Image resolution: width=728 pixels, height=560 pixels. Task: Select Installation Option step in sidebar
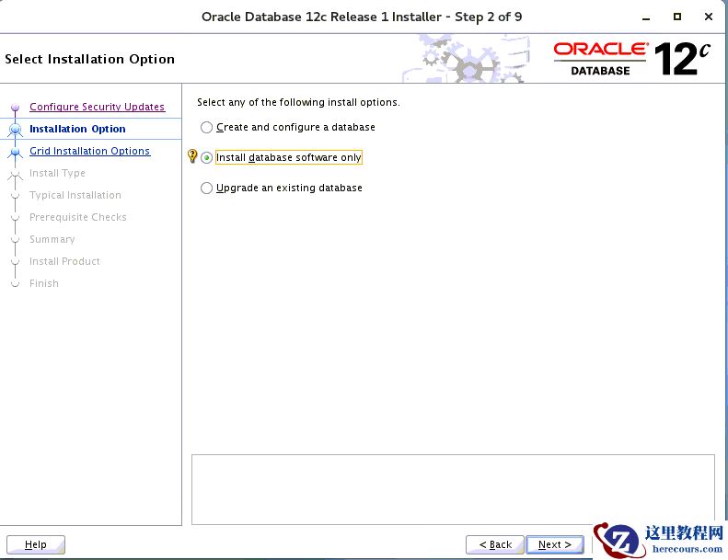click(77, 129)
